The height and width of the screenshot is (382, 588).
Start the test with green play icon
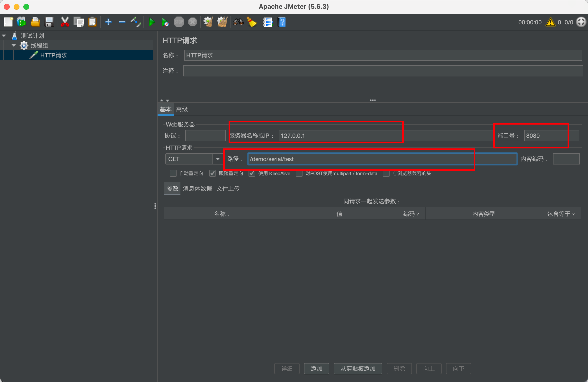pyautogui.click(x=152, y=22)
